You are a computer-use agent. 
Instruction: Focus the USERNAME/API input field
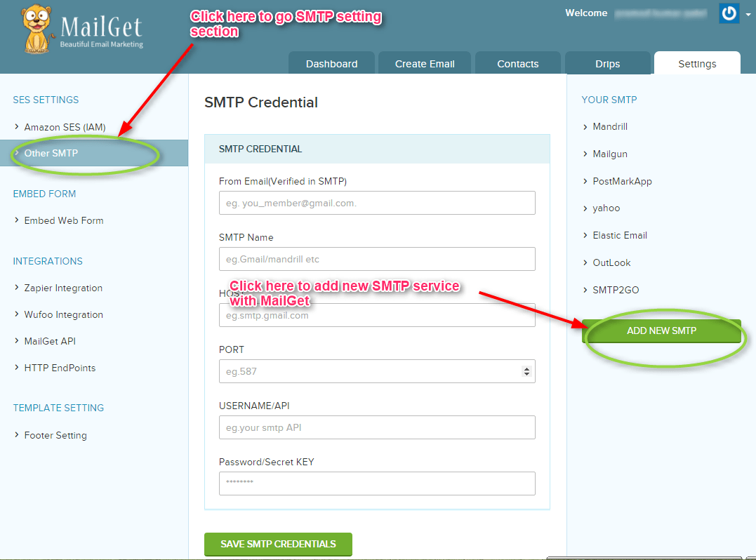377,427
